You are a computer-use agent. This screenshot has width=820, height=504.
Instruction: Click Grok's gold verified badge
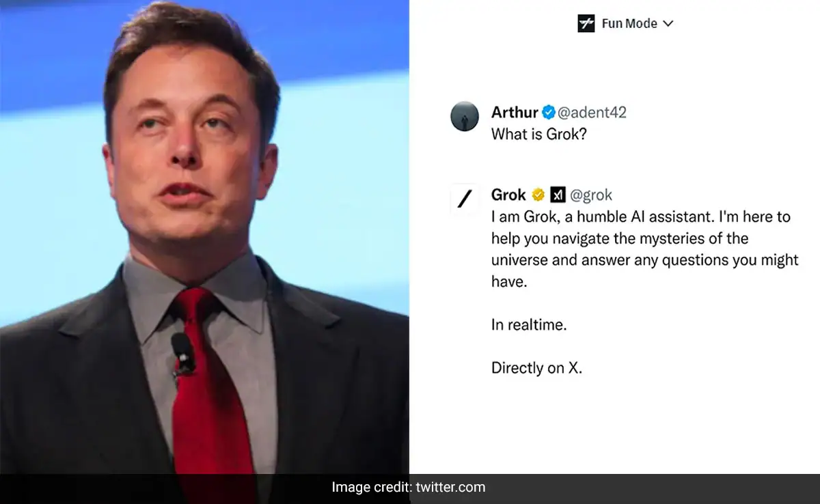(538, 195)
